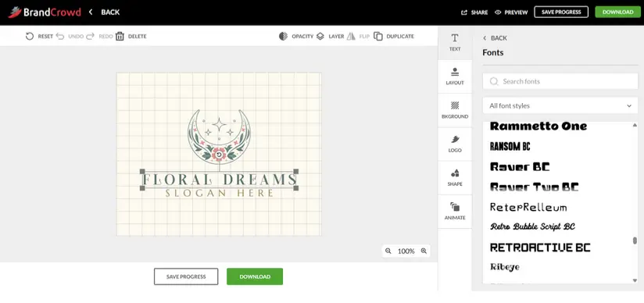Open the Layer stack icon
Image resolution: width=644 pixels, height=303 pixels.
point(320,36)
